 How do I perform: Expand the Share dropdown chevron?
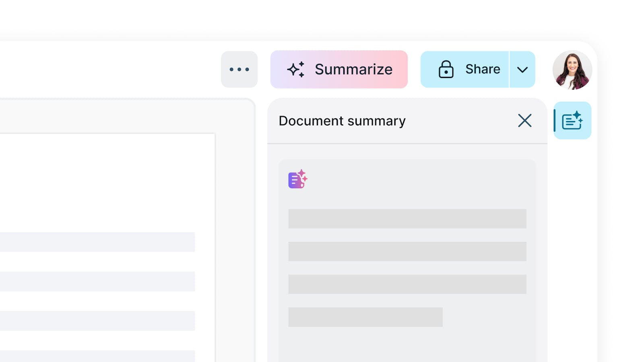[x=522, y=70]
